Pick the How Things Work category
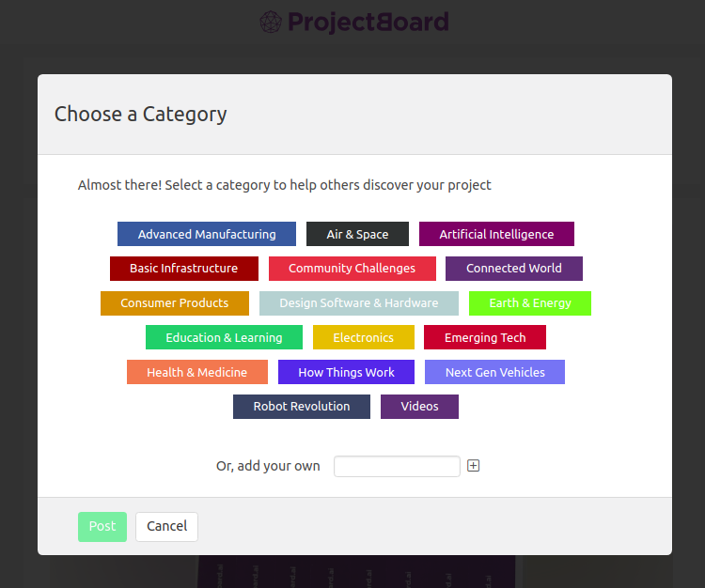The height and width of the screenshot is (588, 705). tap(346, 372)
